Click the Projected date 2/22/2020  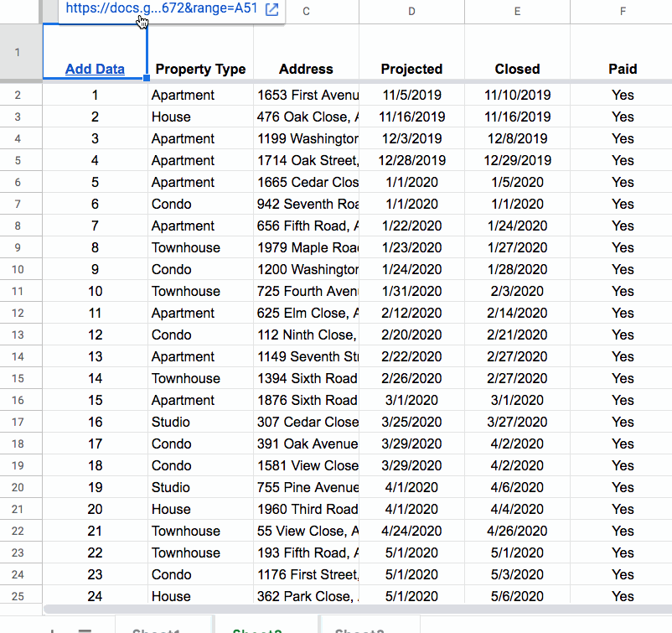(411, 357)
